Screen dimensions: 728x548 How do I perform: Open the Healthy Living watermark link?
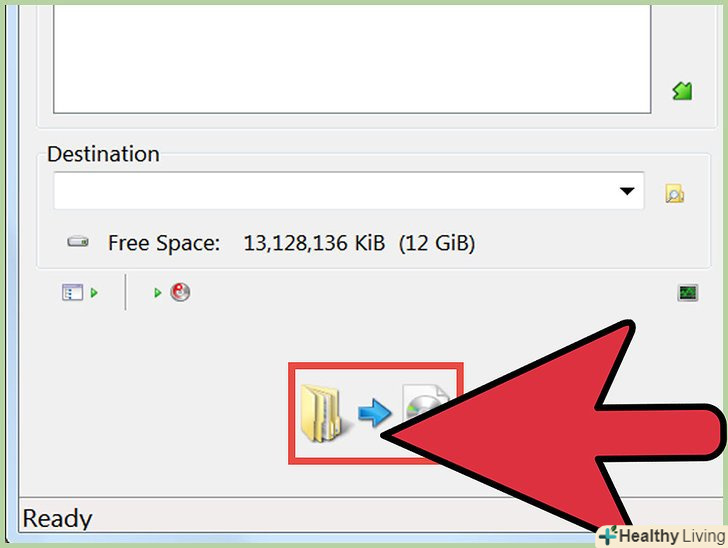click(663, 536)
